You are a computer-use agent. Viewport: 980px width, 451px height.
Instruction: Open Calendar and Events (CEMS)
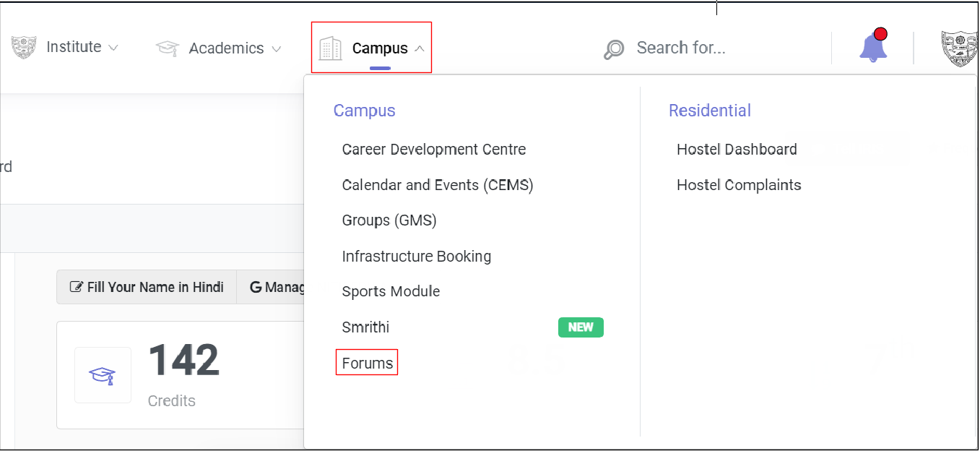click(438, 185)
